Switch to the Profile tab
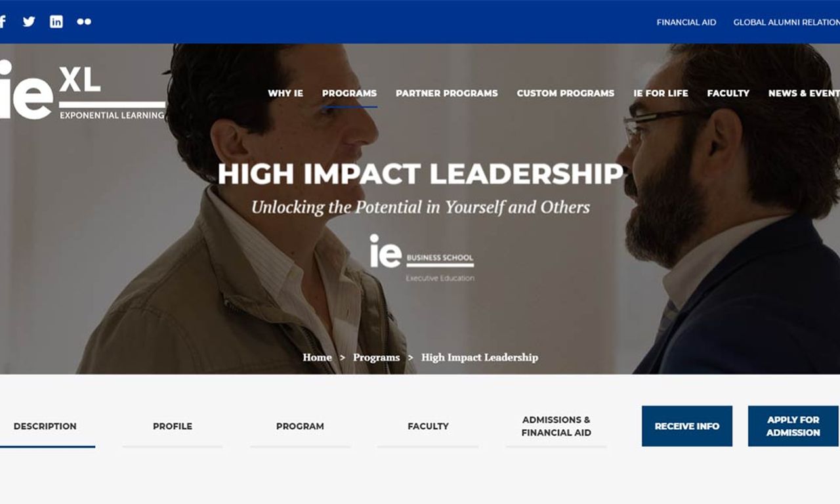This screenshot has width=840, height=504. click(x=173, y=427)
